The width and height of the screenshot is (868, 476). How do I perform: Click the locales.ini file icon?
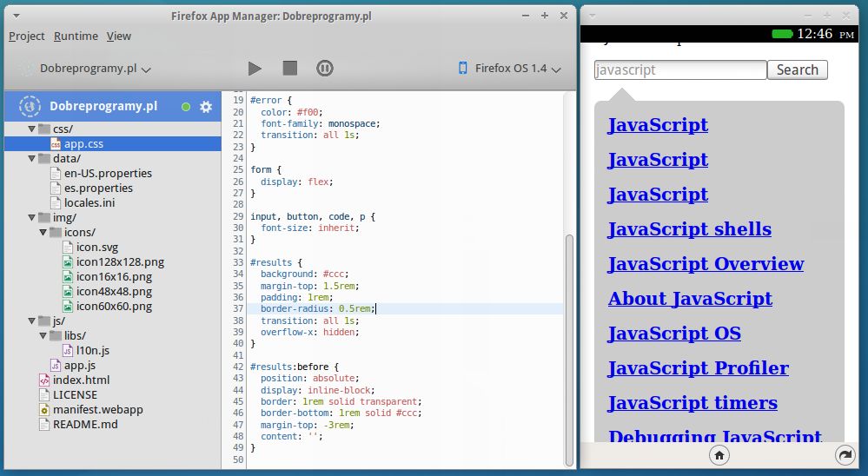click(56, 203)
